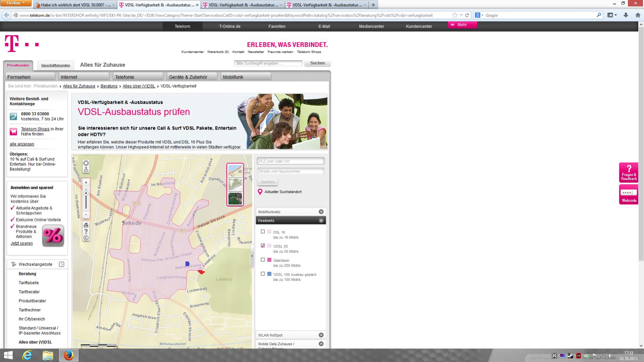644x362 pixels.
Task: Click the map print icon
Action: pos(86,225)
